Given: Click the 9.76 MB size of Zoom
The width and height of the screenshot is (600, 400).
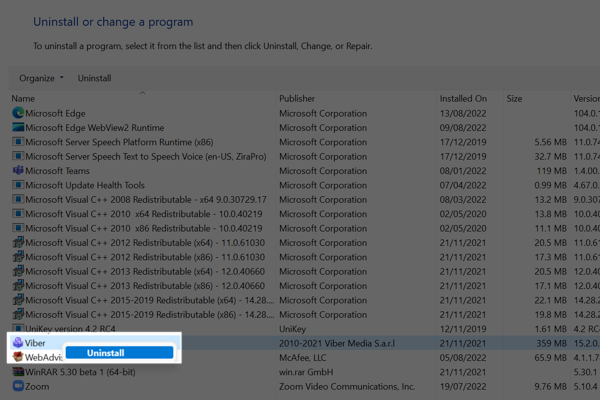Looking at the screenshot, I should pos(550,387).
